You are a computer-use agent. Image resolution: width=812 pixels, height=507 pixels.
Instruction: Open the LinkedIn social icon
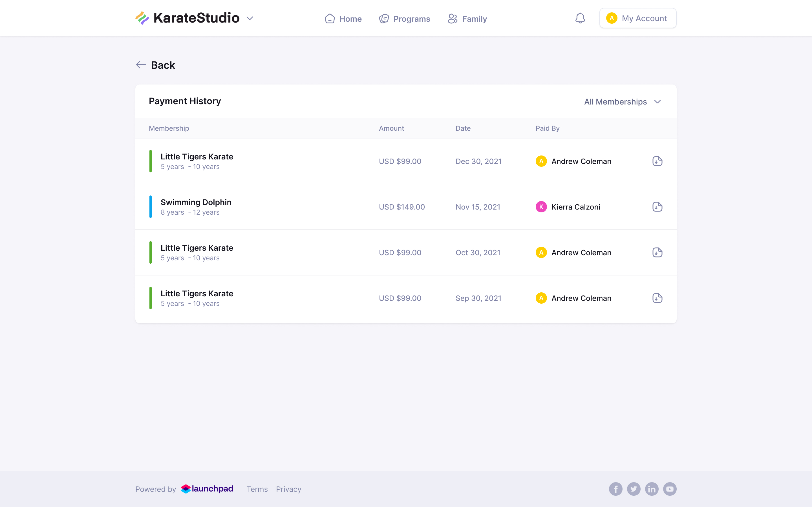(x=652, y=489)
